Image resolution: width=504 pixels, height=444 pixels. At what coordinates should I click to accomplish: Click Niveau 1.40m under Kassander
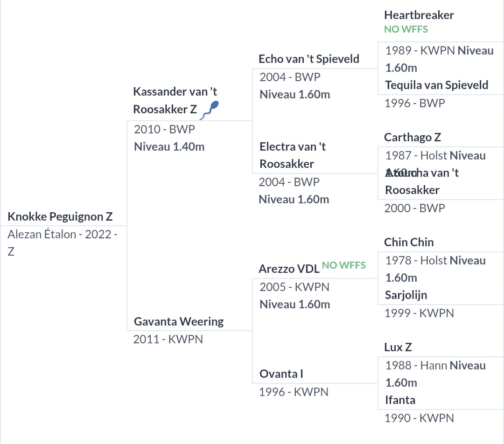[169, 147]
